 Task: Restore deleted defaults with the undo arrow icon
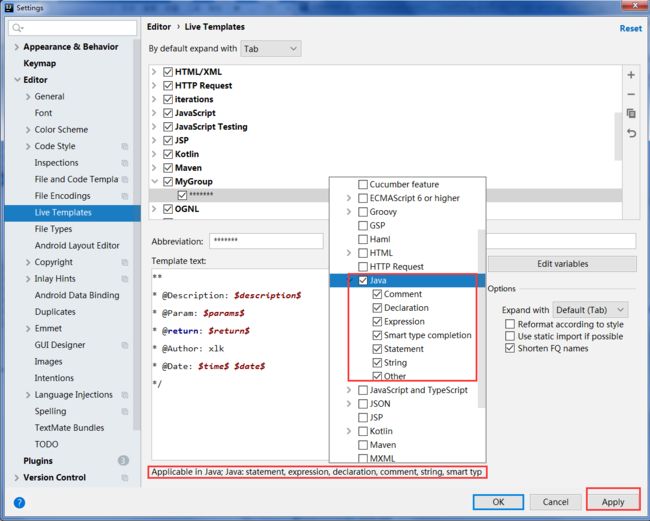pyautogui.click(x=631, y=133)
